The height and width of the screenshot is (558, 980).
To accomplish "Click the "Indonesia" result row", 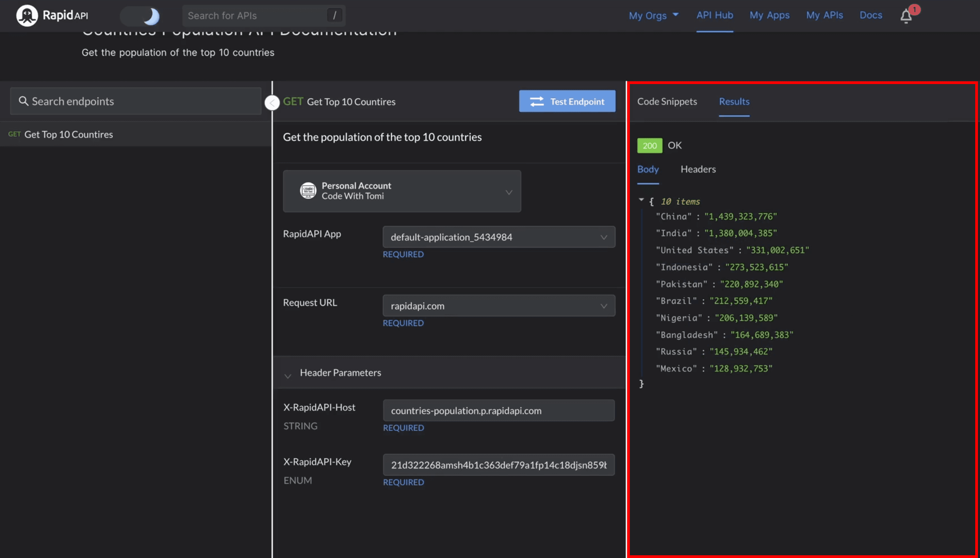I will click(x=722, y=267).
